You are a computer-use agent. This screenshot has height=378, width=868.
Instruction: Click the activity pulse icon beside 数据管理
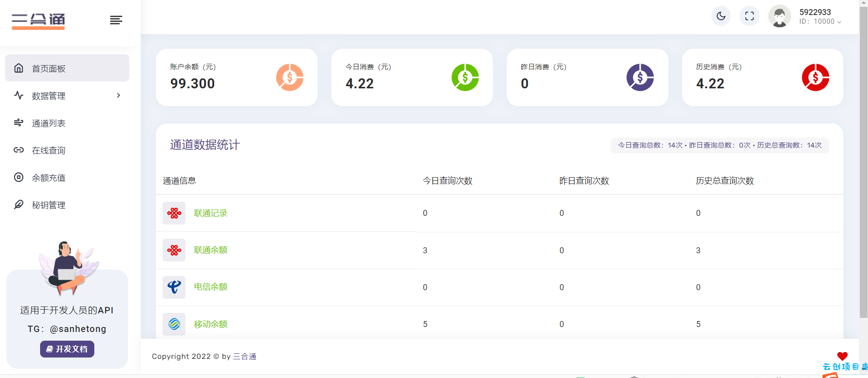(19, 95)
